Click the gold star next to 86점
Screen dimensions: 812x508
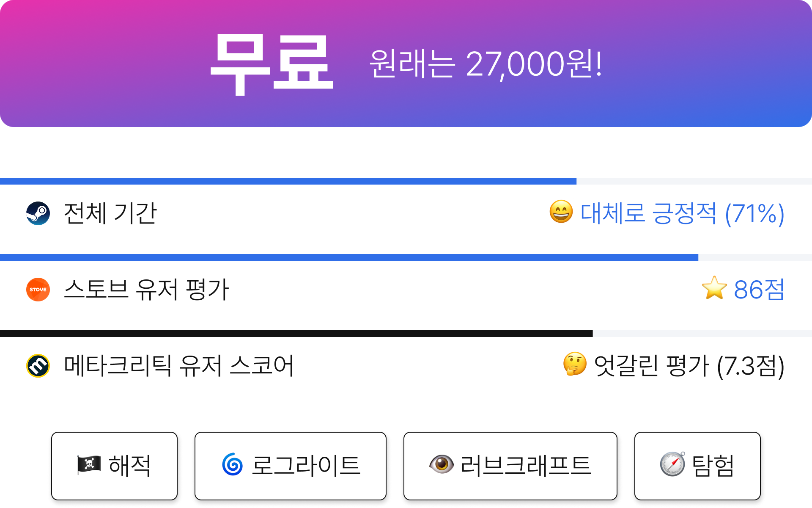click(714, 288)
